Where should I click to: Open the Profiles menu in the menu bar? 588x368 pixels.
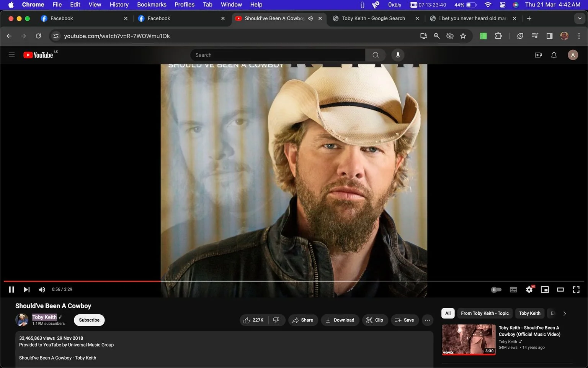click(x=185, y=5)
